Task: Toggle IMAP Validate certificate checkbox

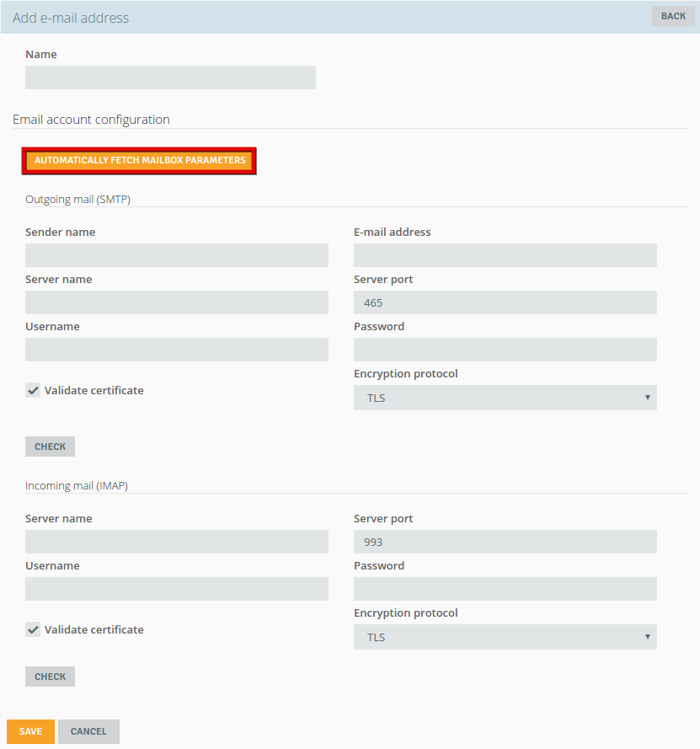Action: (x=33, y=629)
